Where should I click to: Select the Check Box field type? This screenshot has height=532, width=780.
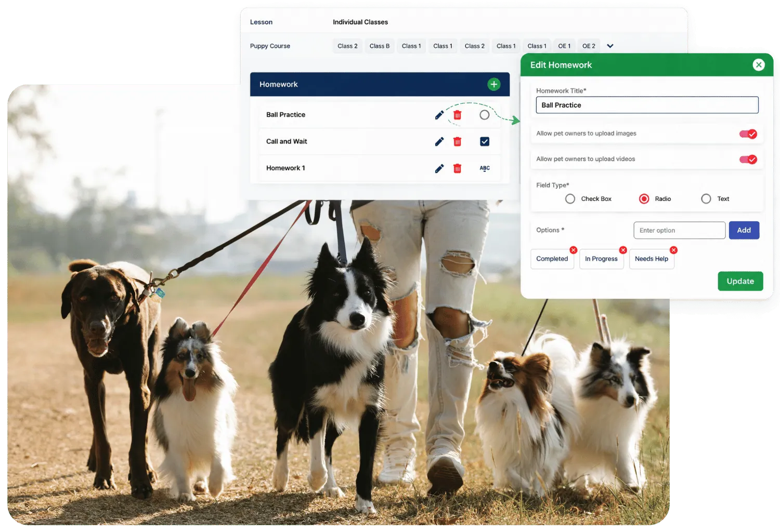click(x=570, y=199)
